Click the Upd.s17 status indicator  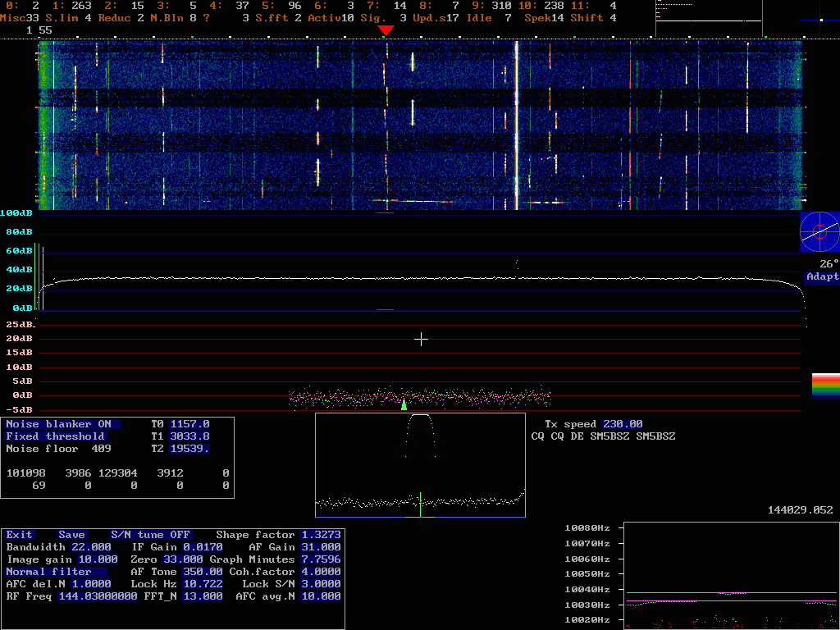[436, 18]
